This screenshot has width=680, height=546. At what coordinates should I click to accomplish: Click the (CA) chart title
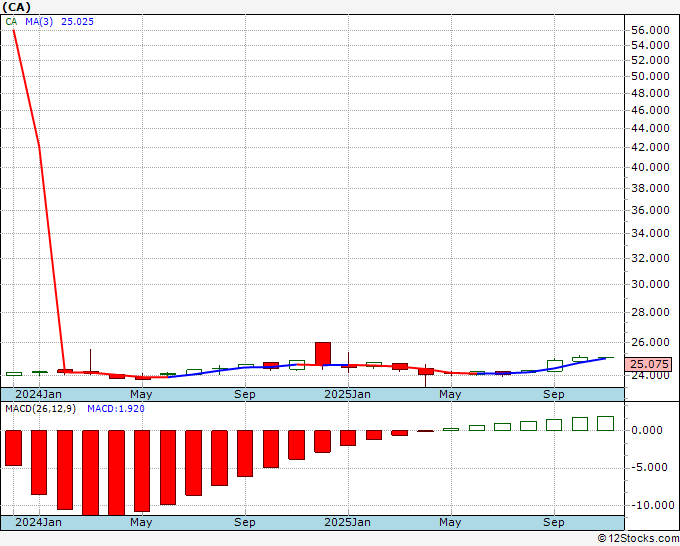[16, 7]
